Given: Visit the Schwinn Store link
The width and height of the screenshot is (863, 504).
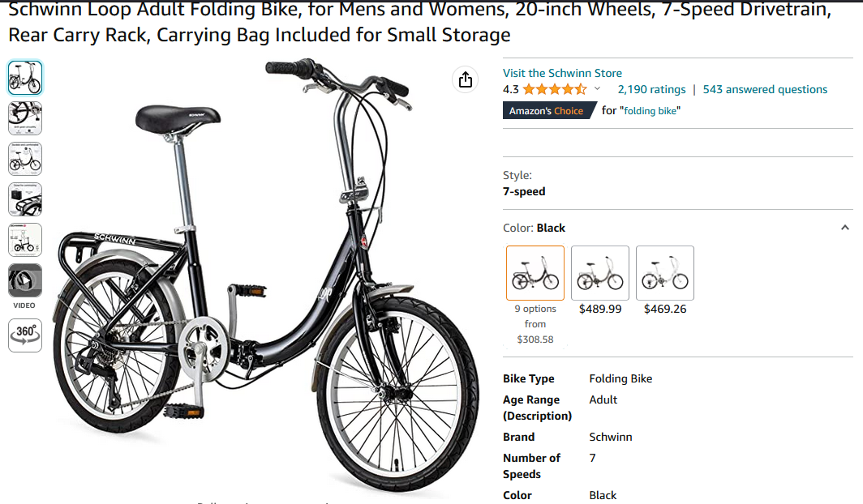Looking at the screenshot, I should pyautogui.click(x=563, y=73).
